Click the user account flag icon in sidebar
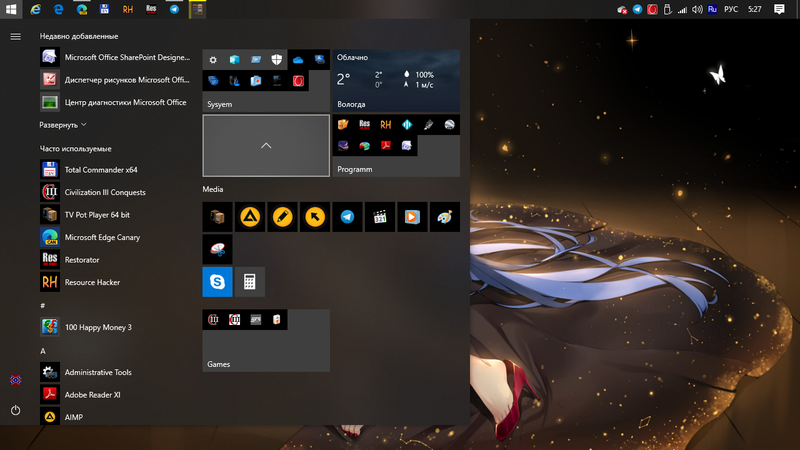Screen dimensions: 800x450 click(16, 380)
